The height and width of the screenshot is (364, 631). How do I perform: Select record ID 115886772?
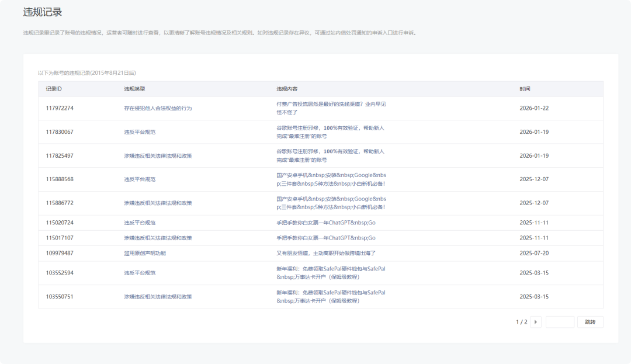coord(60,203)
